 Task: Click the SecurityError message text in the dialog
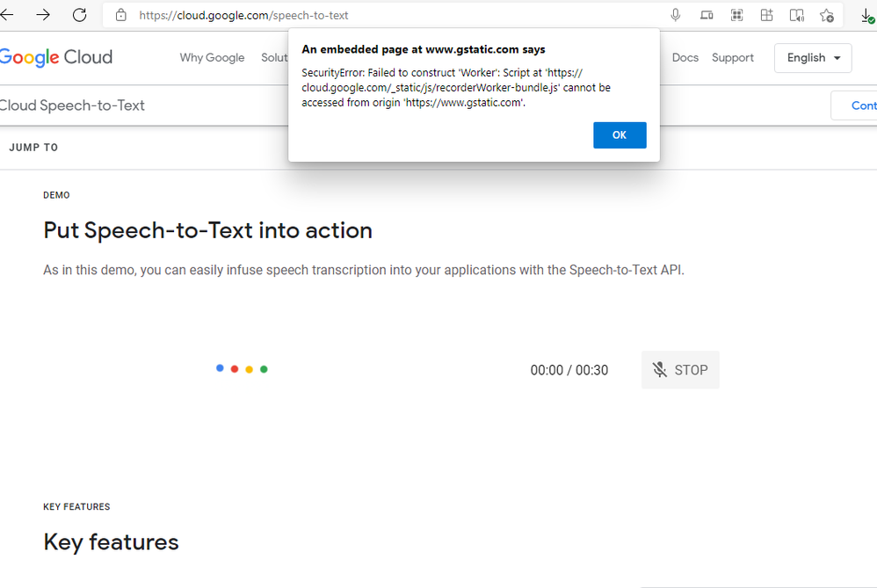coord(456,88)
